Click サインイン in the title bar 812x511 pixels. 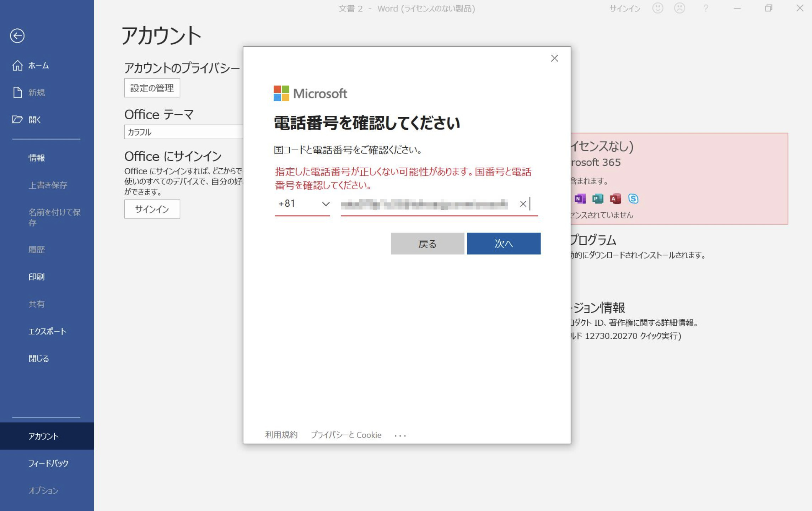point(625,9)
